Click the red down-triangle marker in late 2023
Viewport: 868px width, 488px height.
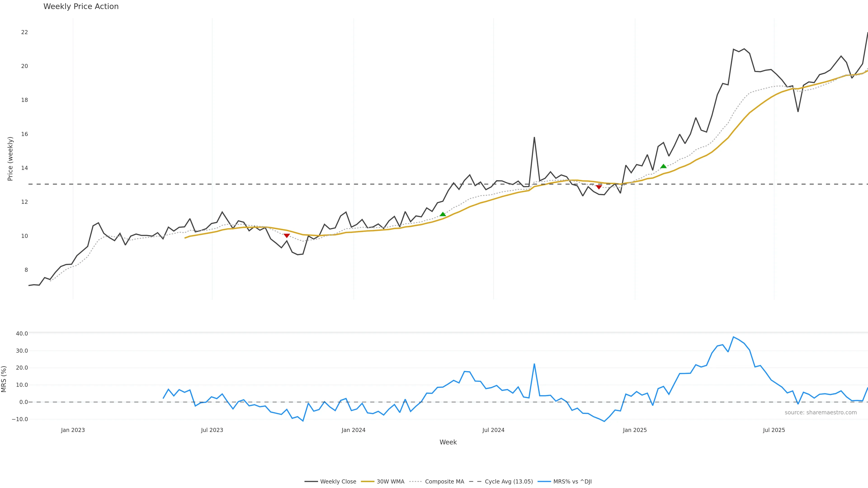(x=287, y=236)
